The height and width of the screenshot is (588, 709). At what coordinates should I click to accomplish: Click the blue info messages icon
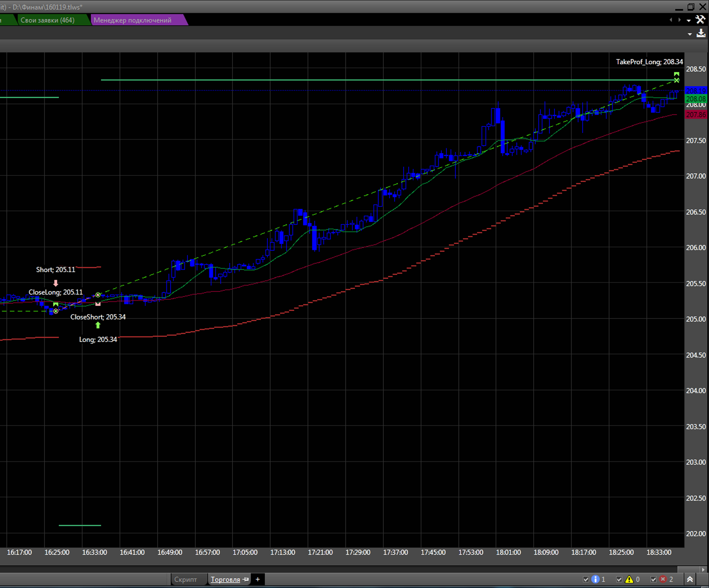click(x=596, y=579)
